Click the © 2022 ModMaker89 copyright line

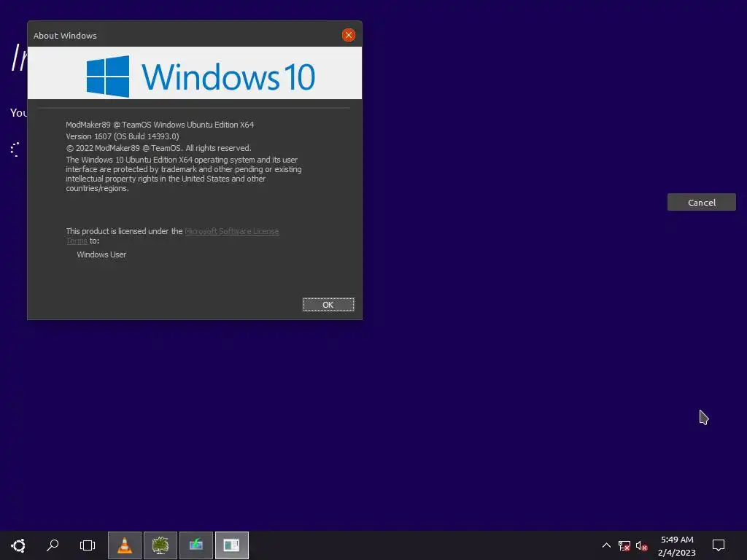click(158, 148)
